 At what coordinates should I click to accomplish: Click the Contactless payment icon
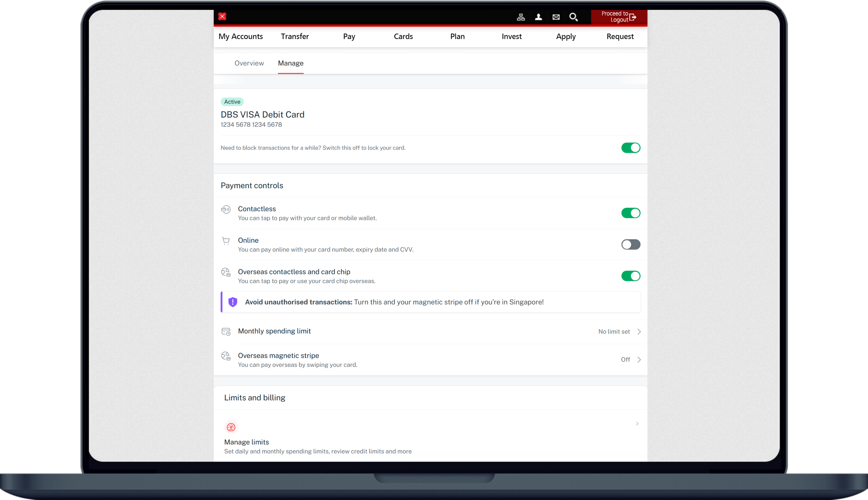225,209
